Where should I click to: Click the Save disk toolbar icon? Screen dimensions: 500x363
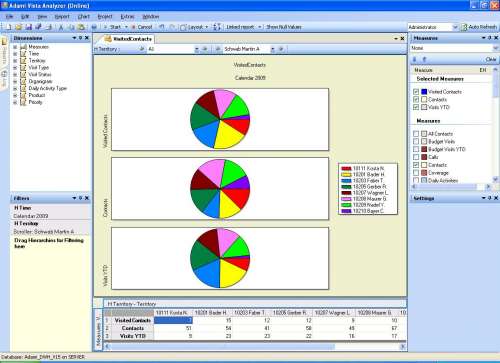(29, 27)
